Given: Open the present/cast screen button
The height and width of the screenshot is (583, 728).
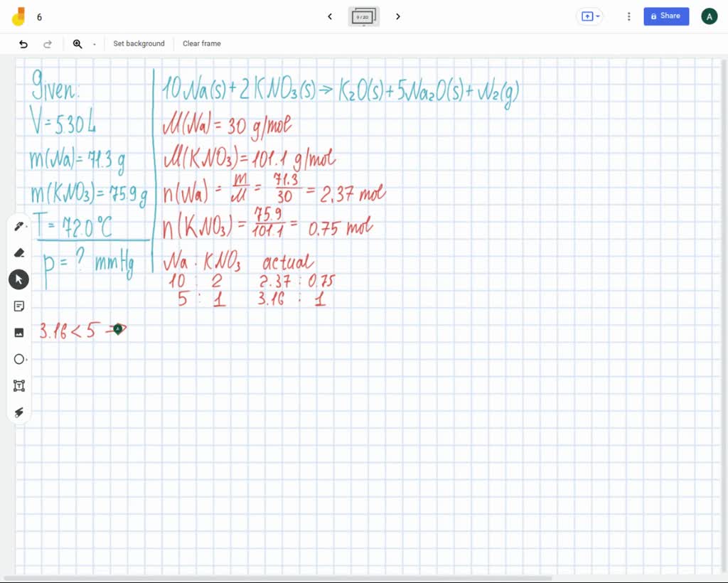Looking at the screenshot, I should click(x=590, y=17).
